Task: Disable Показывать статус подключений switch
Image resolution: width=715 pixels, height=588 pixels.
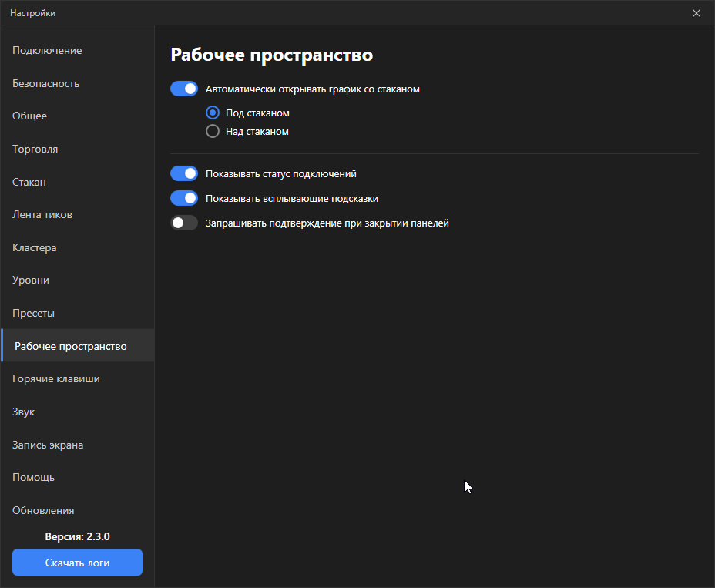Action: coord(184,174)
